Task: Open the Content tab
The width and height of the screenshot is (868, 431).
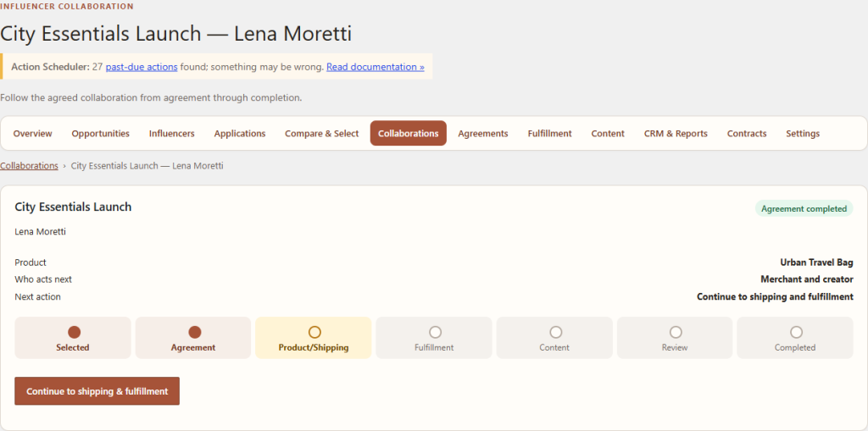Action: [x=608, y=133]
